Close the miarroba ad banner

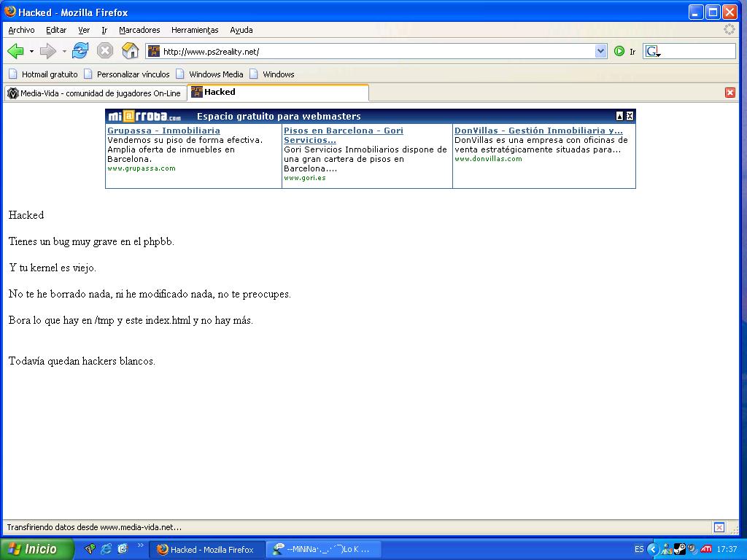pos(630,116)
